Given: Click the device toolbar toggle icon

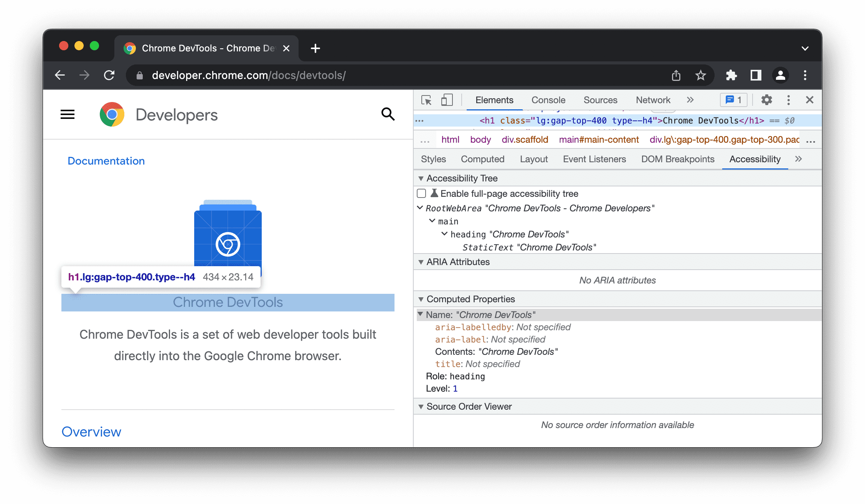Looking at the screenshot, I should coord(447,100).
